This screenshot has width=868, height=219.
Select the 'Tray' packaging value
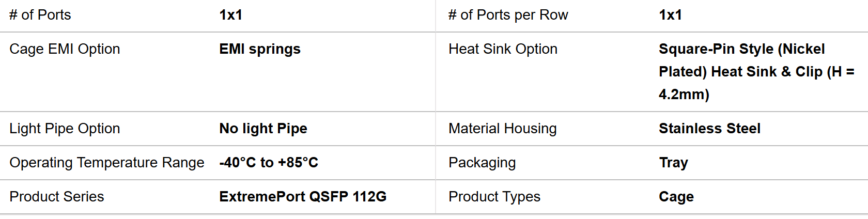pos(673,163)
